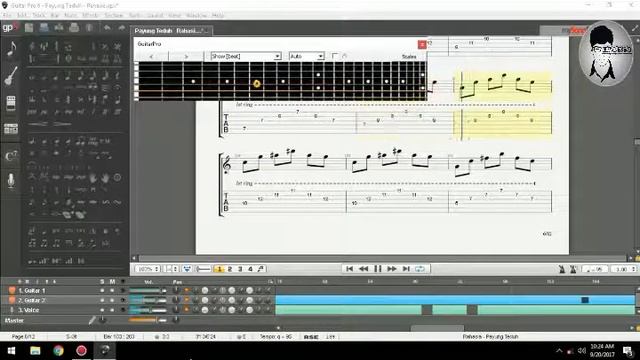Screen dimensions: 640x360
Task: Show hidden tray icons chevron
Action: 559,351
